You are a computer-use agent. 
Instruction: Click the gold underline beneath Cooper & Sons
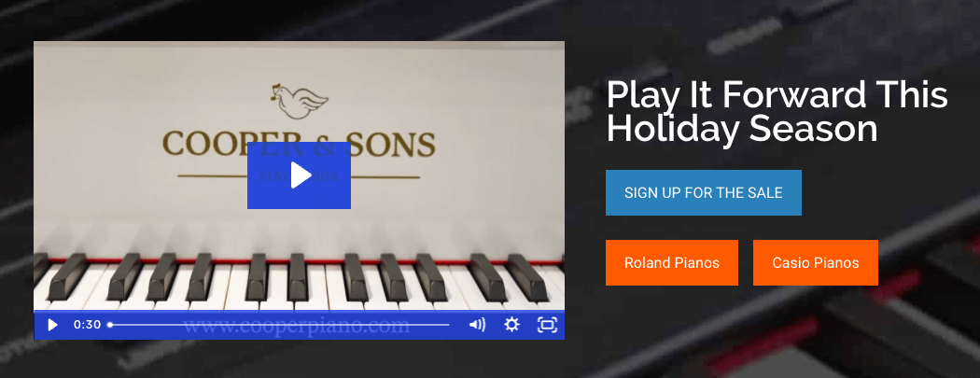coord(299,176)
